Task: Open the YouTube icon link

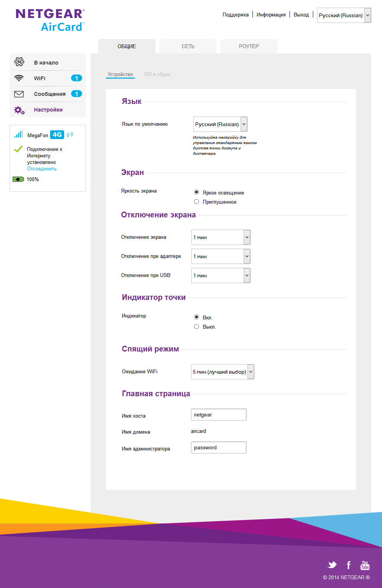Action: tap(365, 565)
